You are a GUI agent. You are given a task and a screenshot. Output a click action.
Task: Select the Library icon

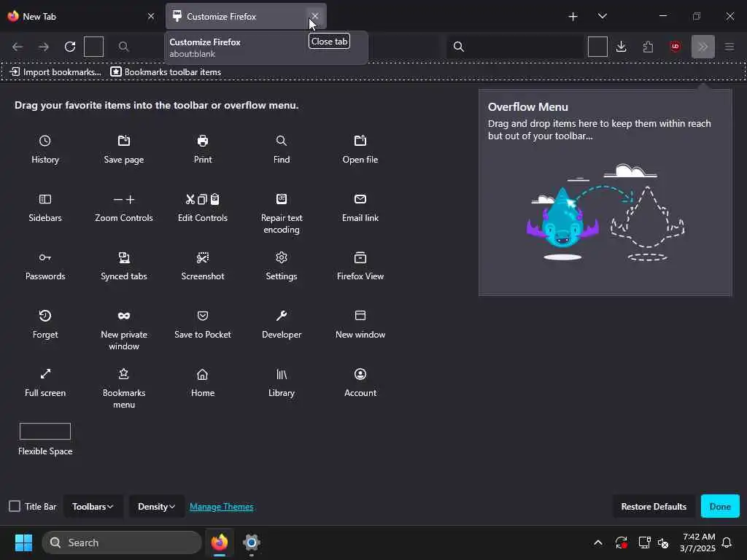[x=282, y=374]
